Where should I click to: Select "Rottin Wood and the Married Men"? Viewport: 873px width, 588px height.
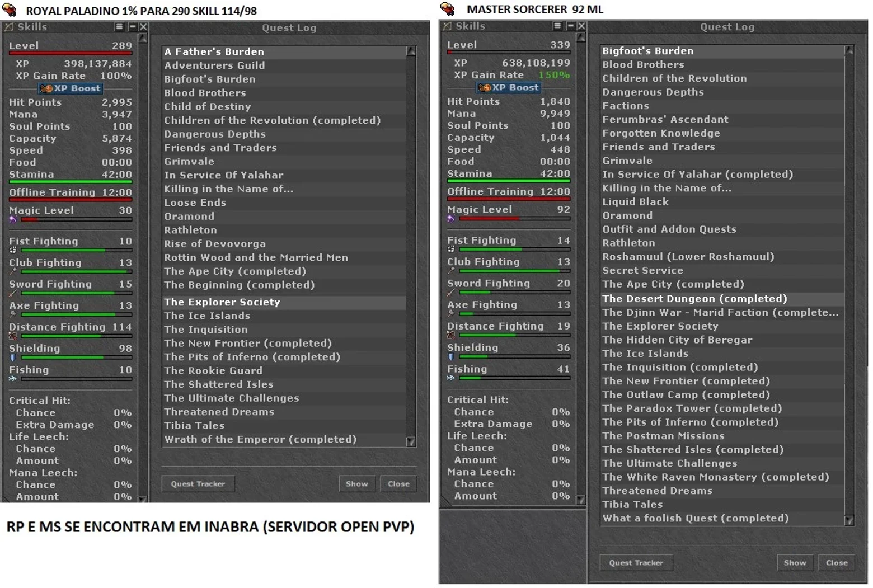pos(284,257)
